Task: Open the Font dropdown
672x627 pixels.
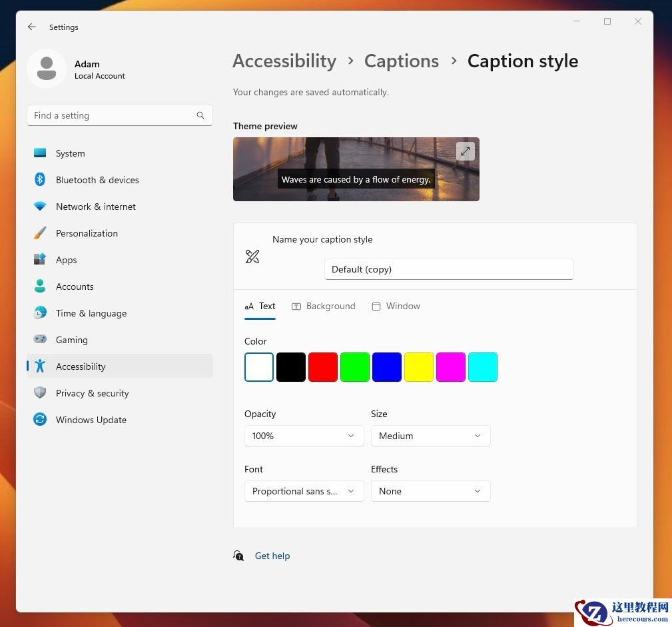Action: coord(304,491)
